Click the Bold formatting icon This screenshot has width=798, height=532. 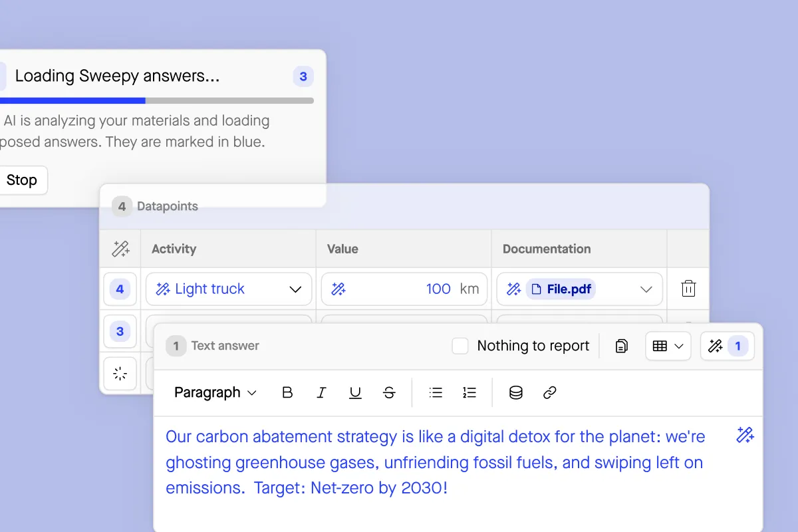point(287,393)
